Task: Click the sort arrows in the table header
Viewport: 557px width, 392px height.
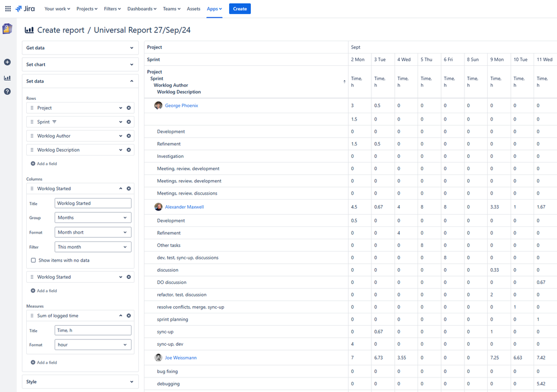Action: pyautogui.click(x=344, y=82)
